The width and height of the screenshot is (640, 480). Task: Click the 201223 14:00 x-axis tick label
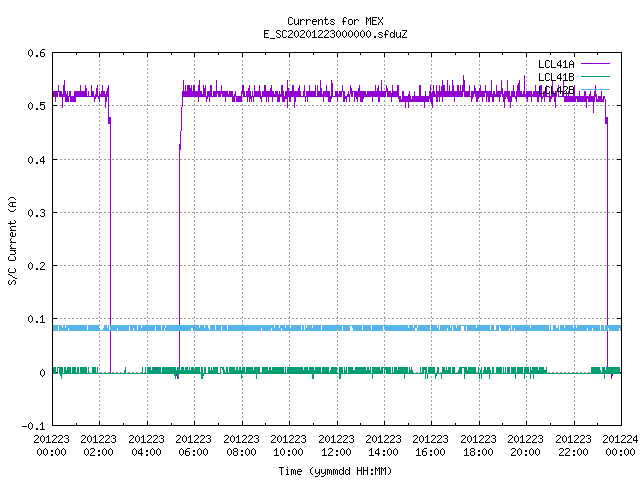point(383,445)
